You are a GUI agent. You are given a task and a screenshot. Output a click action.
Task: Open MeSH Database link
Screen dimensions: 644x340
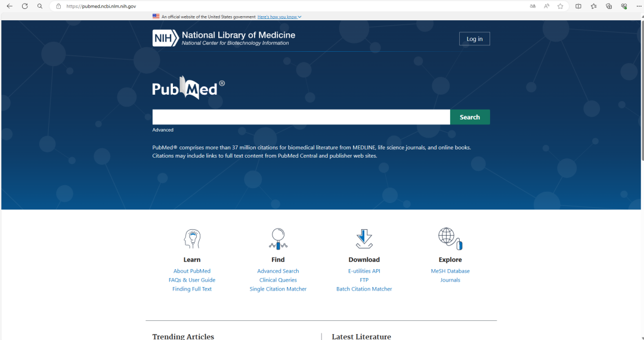[450, 271]
